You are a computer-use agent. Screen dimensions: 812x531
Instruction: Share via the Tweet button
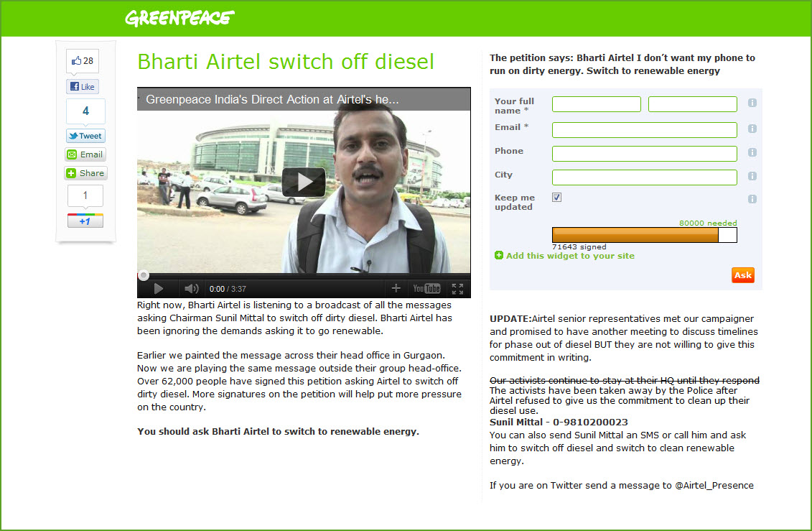(85, 136)
